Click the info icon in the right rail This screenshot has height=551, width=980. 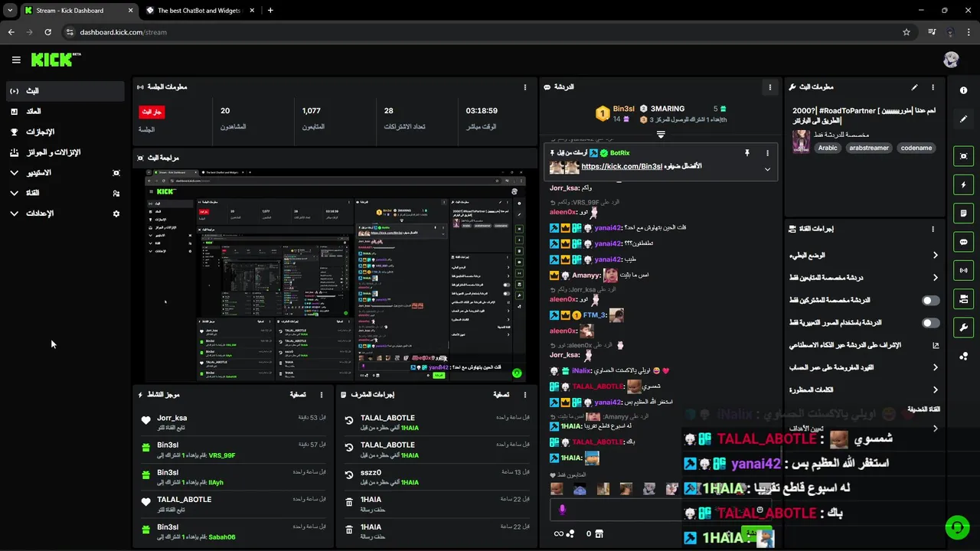pos(964,90)
